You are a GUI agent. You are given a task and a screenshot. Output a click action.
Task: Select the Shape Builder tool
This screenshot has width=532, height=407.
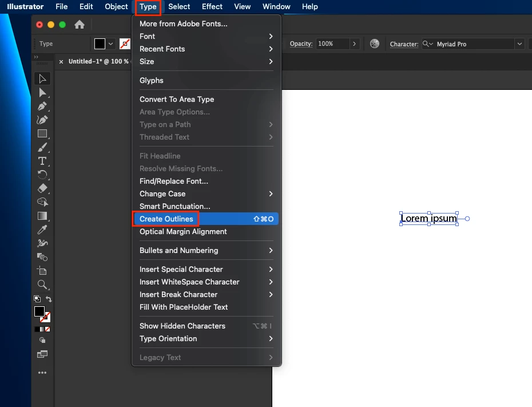point(42,202)
